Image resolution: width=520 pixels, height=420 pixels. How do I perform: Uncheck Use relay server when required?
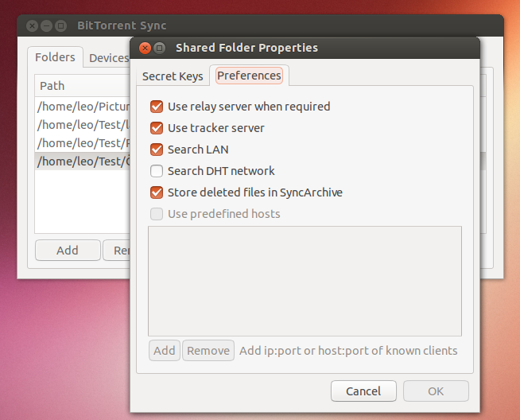tap(157, 107)
